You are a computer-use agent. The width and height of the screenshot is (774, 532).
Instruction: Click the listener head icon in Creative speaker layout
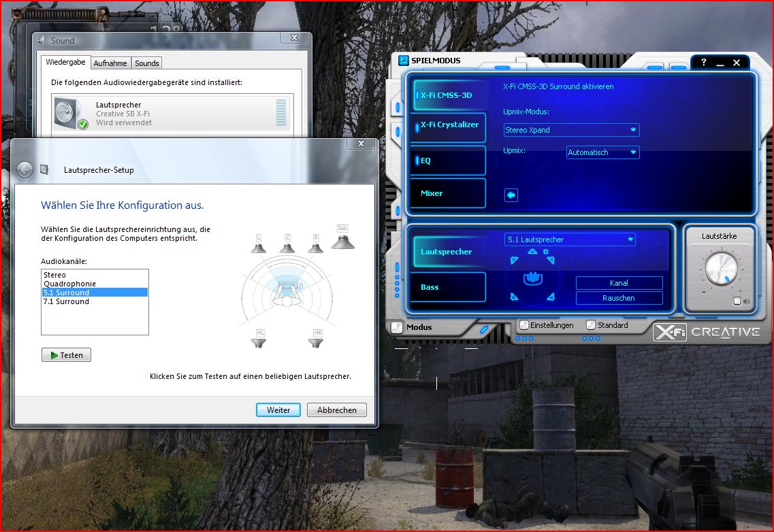pyautogui.click(x=532, y=278)
